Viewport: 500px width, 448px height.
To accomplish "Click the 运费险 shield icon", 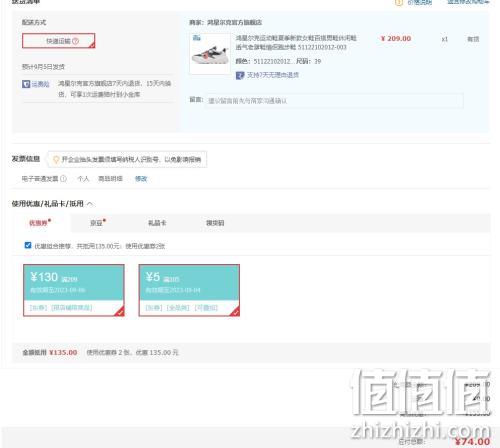I will coord(26,84).
